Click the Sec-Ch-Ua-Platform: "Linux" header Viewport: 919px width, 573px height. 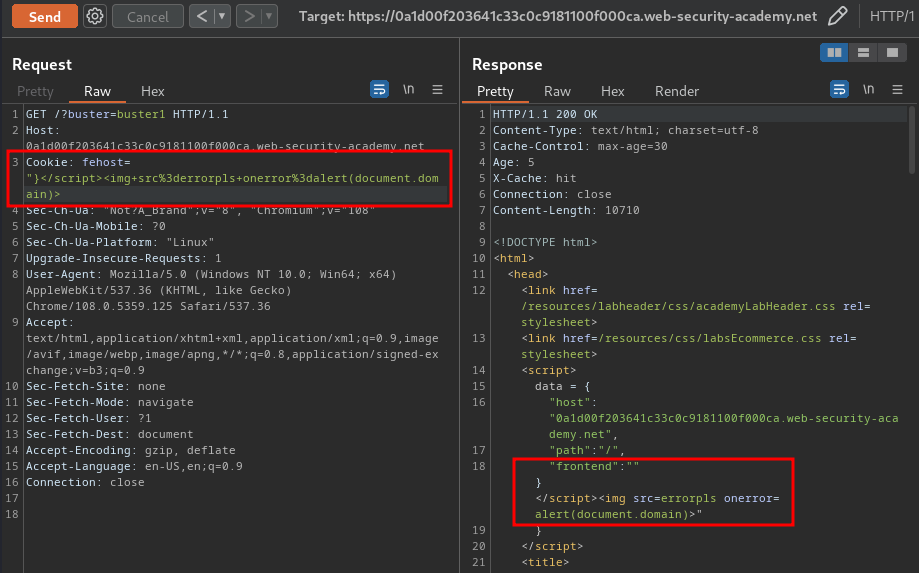(x=120, y=242)
